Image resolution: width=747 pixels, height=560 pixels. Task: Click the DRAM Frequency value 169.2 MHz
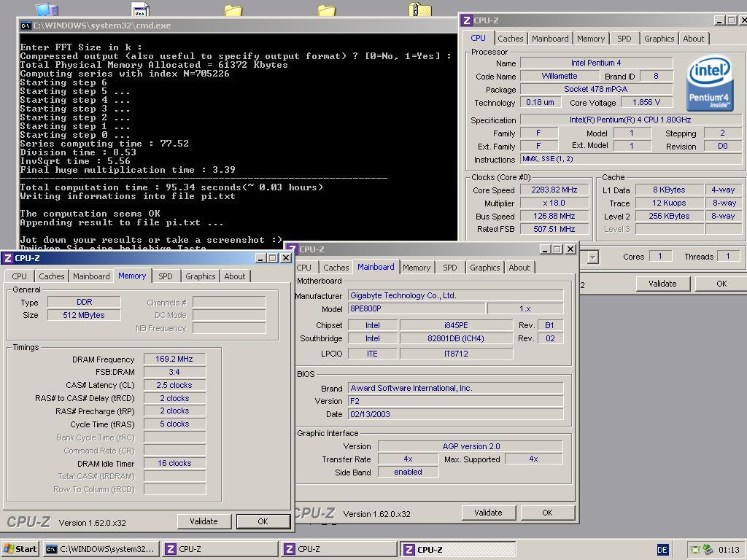tap(174, 359)
